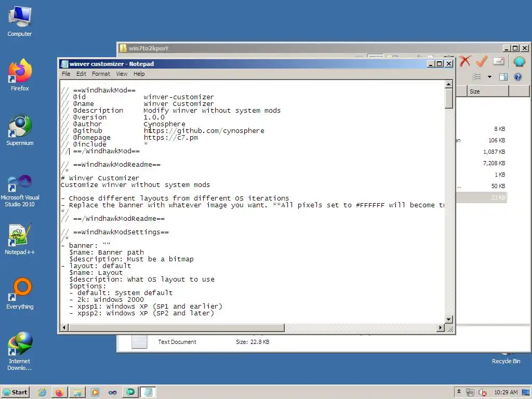Click the Notepad horizontal scrollbar thumb
This screenshot has width=532, height=399.
pos(176,327)
